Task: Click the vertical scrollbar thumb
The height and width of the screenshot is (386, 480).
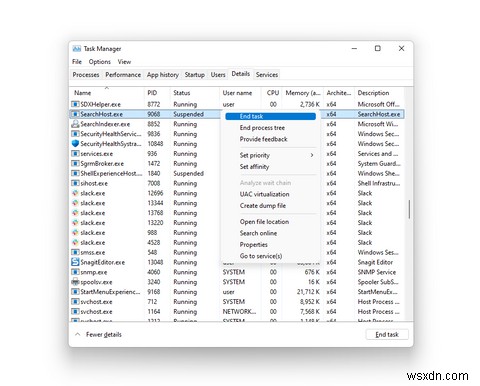Action: pos(409,209)
